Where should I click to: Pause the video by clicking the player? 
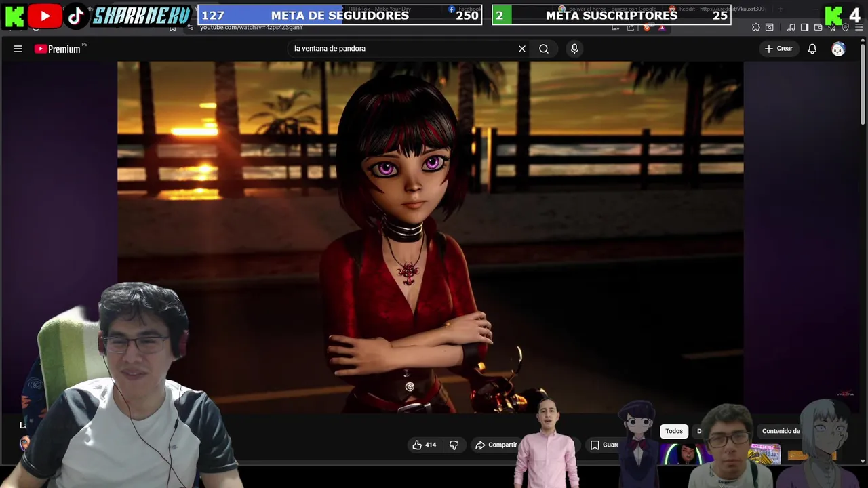430,237
